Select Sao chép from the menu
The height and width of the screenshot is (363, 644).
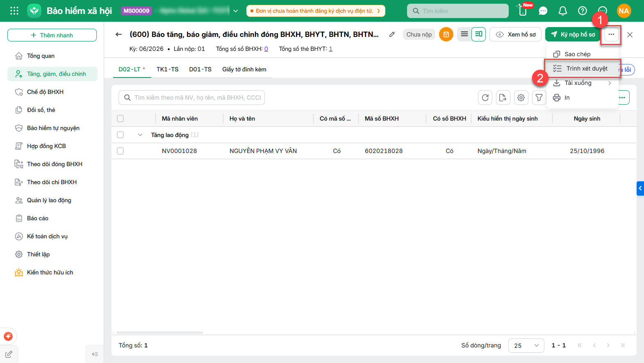(x=582, y=54)
